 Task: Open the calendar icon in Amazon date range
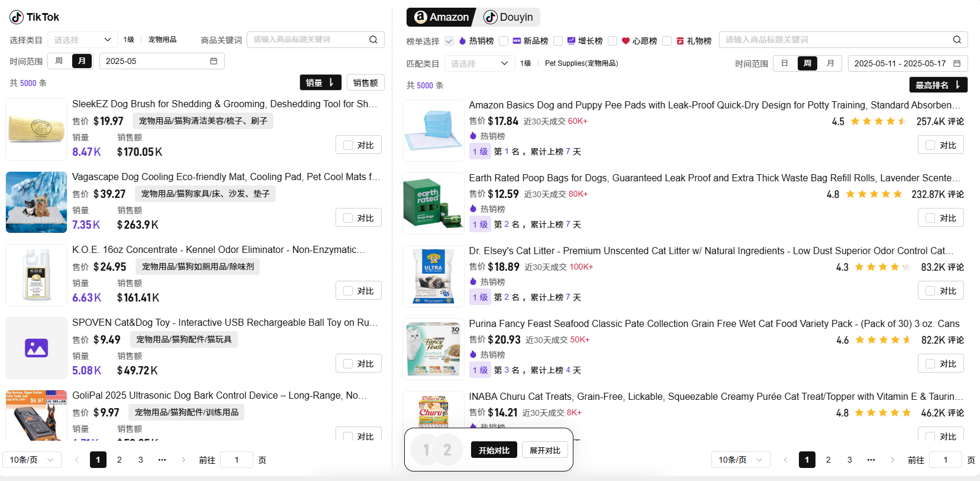[957, 63]
